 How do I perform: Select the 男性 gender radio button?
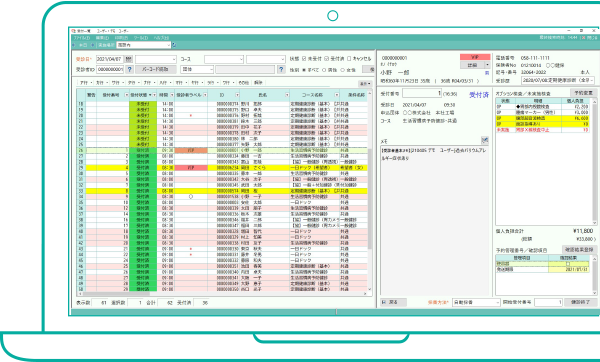click(324, 70)
